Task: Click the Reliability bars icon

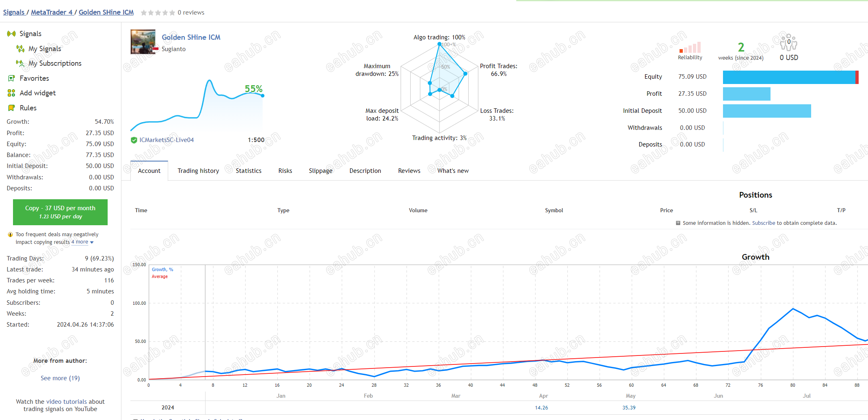Action: coord(690,47)
